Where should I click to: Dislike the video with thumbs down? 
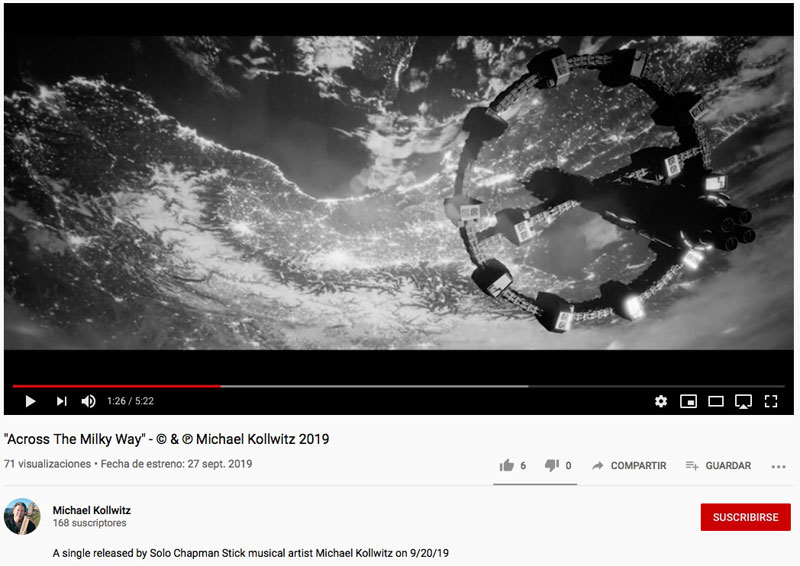point(558,465)
